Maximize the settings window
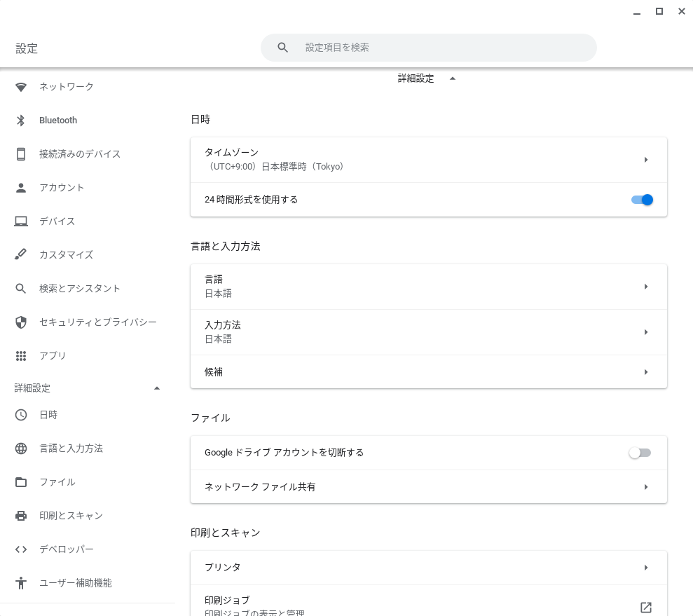The image size is (693, 616). tap(659, 11)
